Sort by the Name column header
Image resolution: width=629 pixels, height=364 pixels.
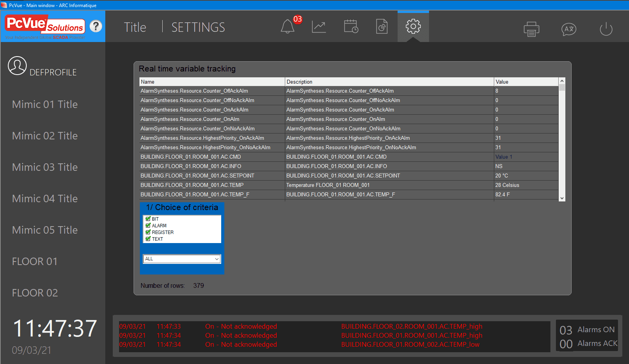click(x=212, y=82)
